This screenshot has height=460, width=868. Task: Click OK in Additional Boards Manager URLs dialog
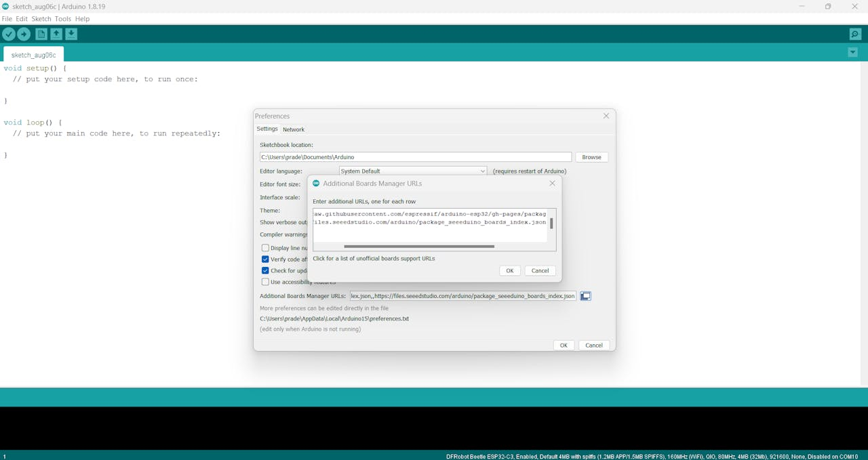click(510, 270)
